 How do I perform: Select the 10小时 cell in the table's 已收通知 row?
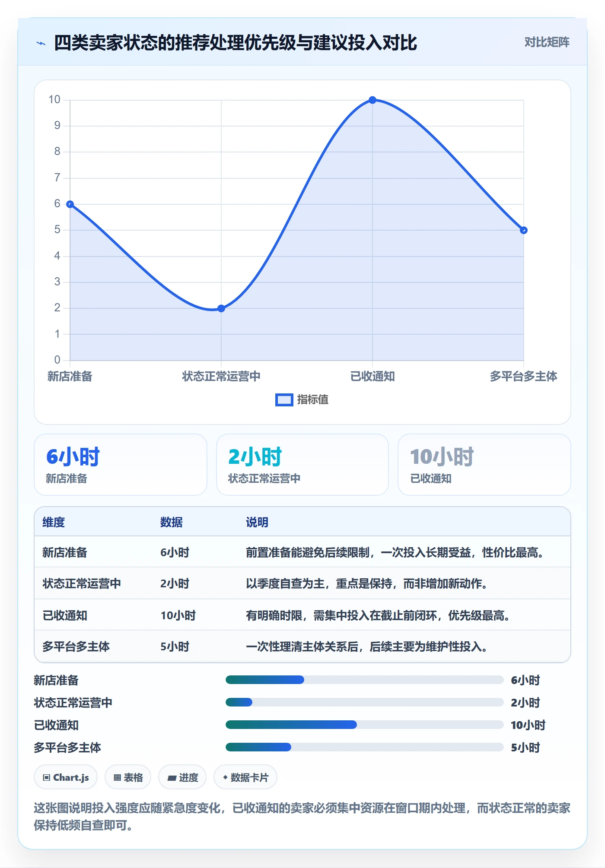(x=178, y=615)
